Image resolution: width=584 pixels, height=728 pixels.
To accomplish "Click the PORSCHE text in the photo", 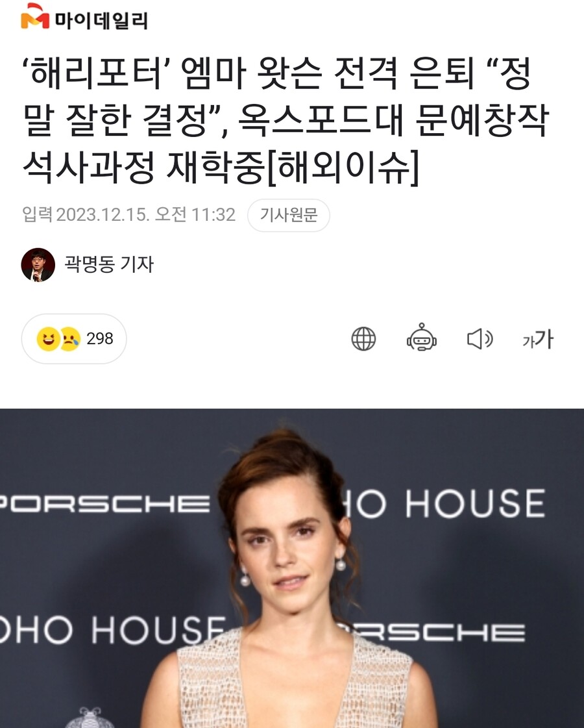I will pos(104,504).
